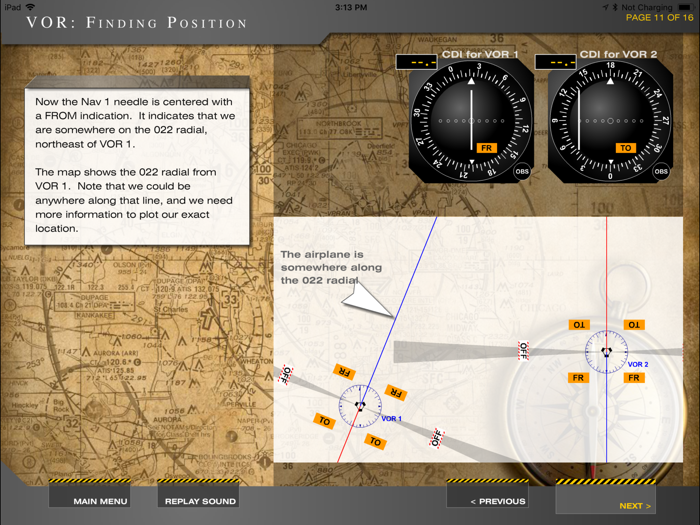
Task: Click the lower-right TO label below VOR 1
Action: tap(375, 442)
